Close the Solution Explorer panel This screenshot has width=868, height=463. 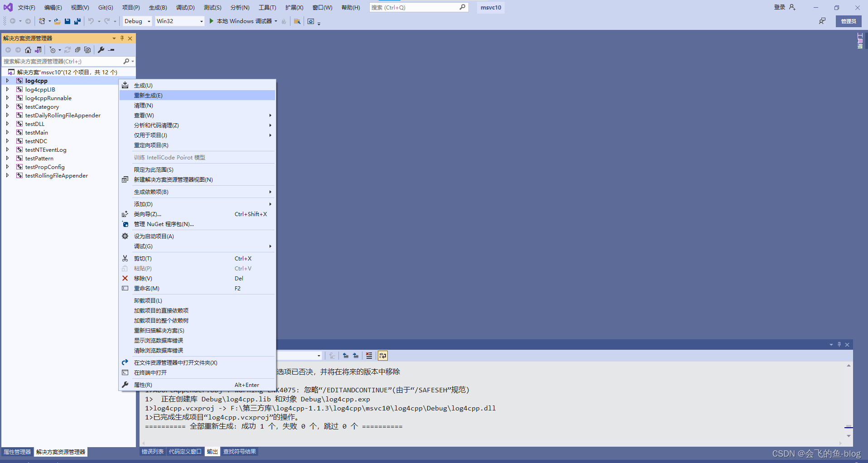click(130, 38)
